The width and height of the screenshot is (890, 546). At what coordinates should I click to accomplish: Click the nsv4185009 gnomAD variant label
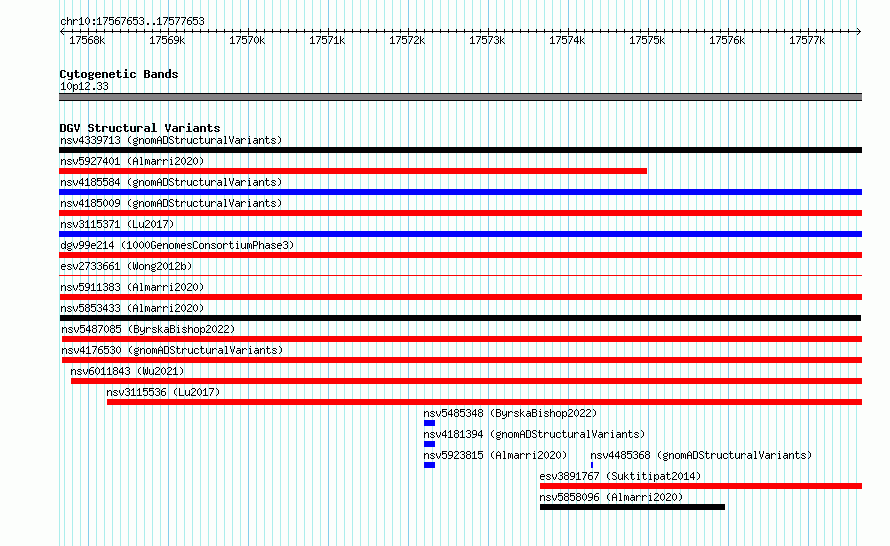(171, 203)
